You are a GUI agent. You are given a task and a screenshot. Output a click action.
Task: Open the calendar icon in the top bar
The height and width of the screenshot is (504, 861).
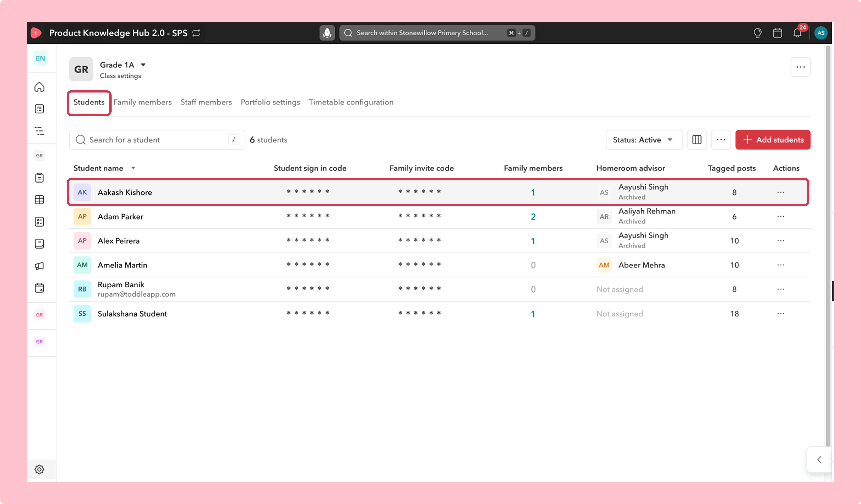(x=777, y=33)
